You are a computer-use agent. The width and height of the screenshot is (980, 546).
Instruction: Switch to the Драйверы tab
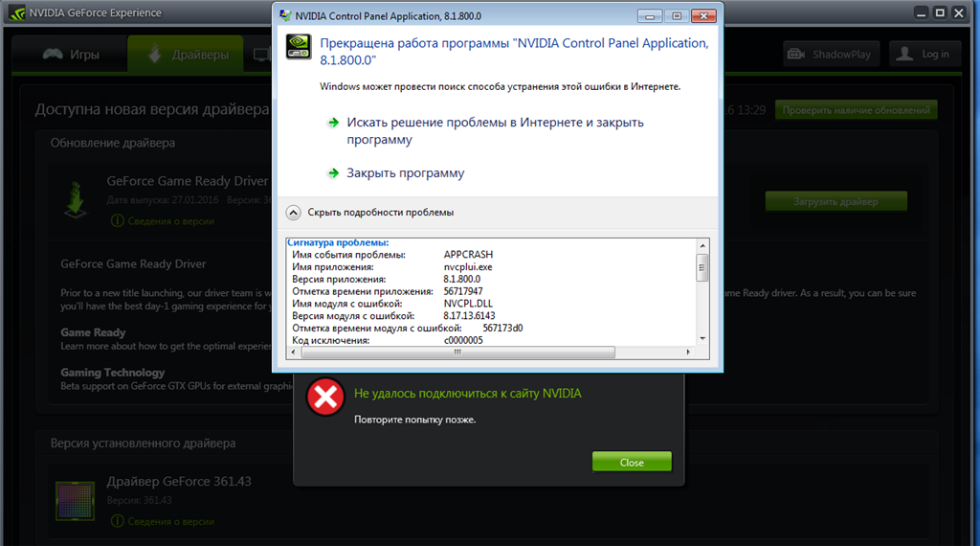click(187, 55)
